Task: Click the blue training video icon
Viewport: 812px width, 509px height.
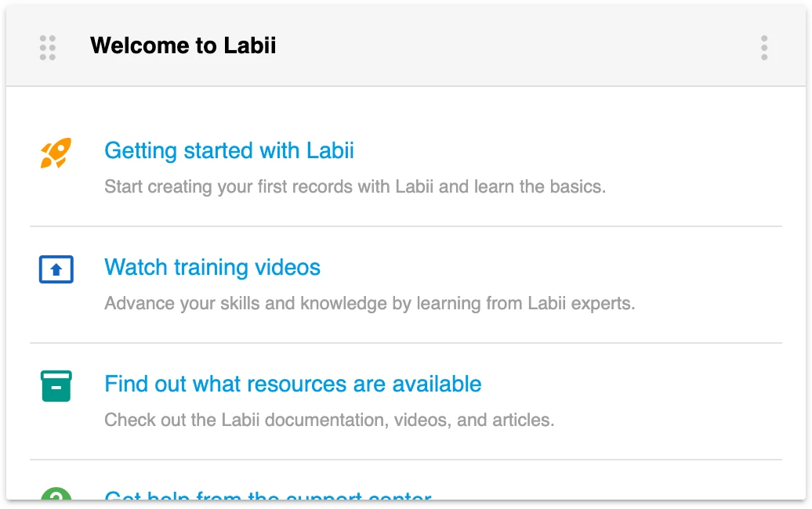Action: click(x=56, y=269)
